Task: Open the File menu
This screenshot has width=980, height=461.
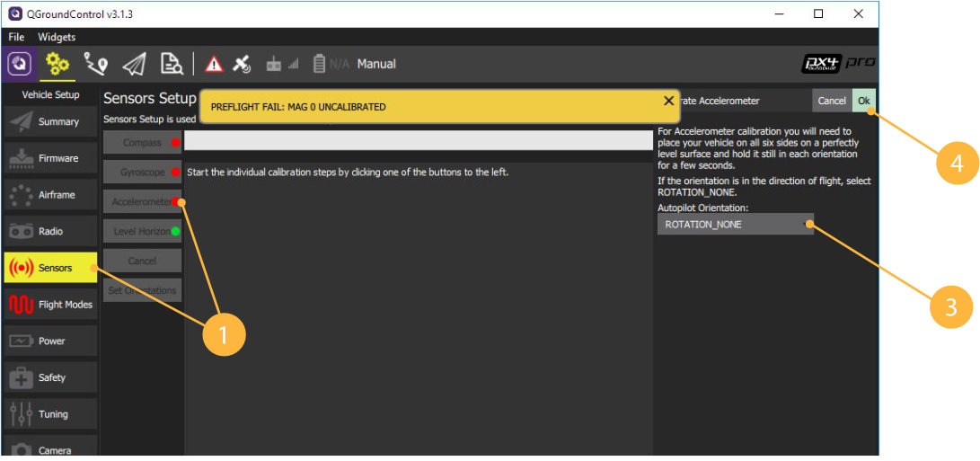Action: click(17, 37)
